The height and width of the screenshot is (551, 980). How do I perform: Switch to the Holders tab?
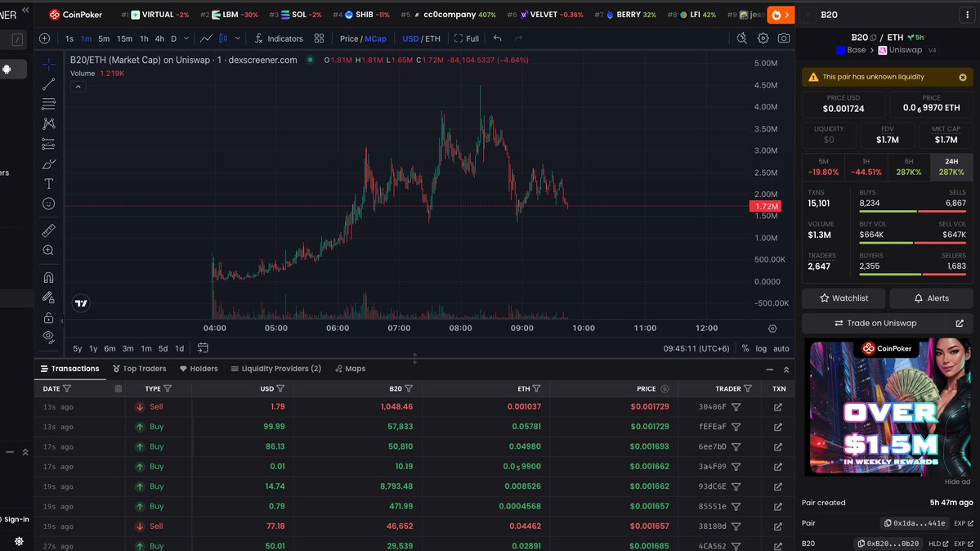pyautogui.click(x=199, y=369)
